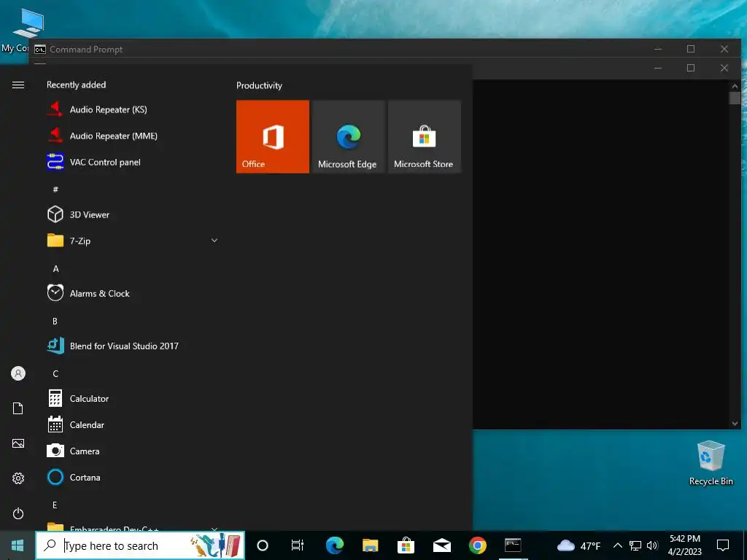Open the notification center icon
The height and width of the screenshot is (560, 747).
tap(723, 545)
